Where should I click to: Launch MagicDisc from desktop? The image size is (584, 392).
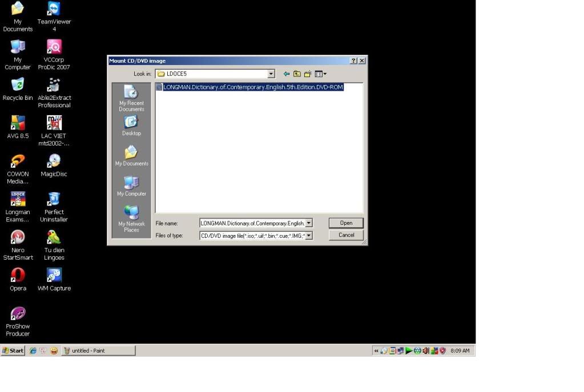54,165
